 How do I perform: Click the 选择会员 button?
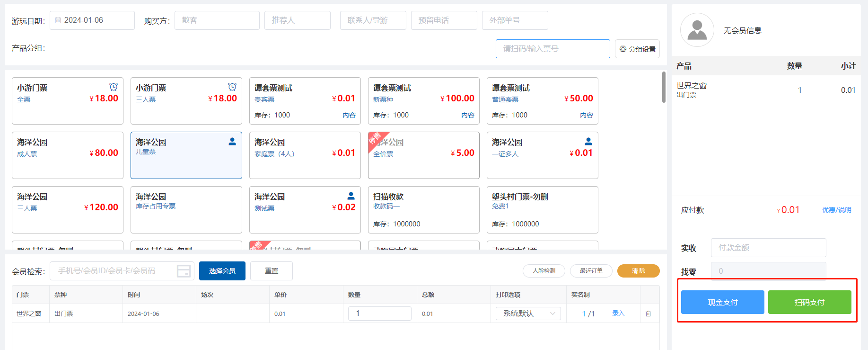click(222, 271)
